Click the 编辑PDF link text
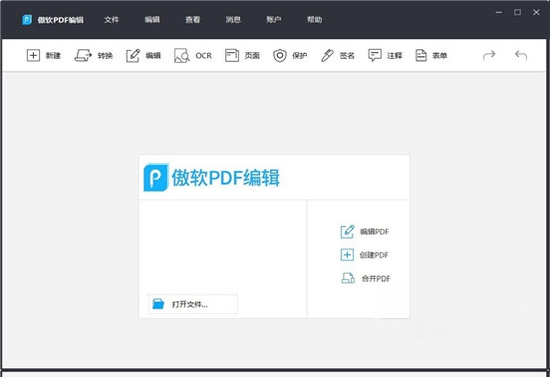This screenshot has height=377, width=550. click(374, 231)
